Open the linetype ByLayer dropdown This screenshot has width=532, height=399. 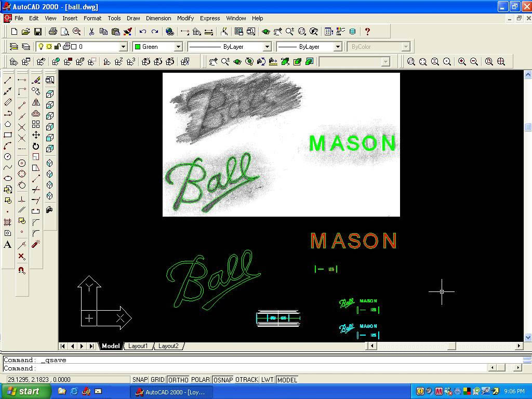(267, 46)
